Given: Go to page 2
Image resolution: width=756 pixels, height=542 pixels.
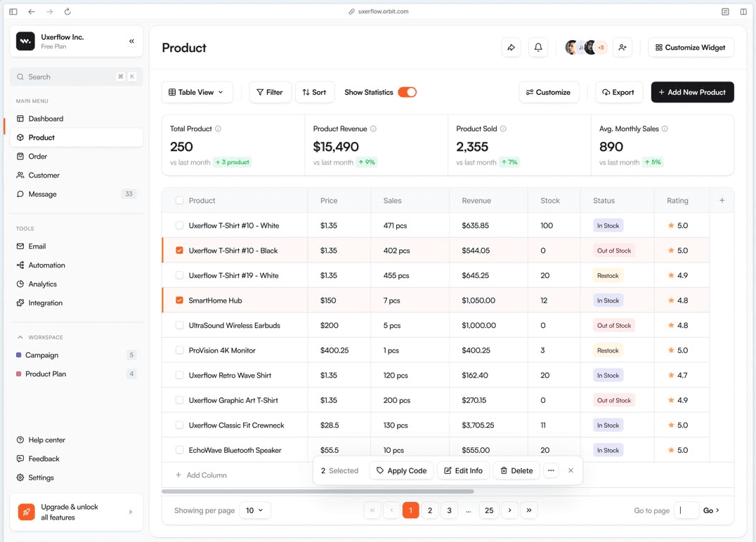Looking at the screenshot, I should pyautogui.click(x=429, y=510).
